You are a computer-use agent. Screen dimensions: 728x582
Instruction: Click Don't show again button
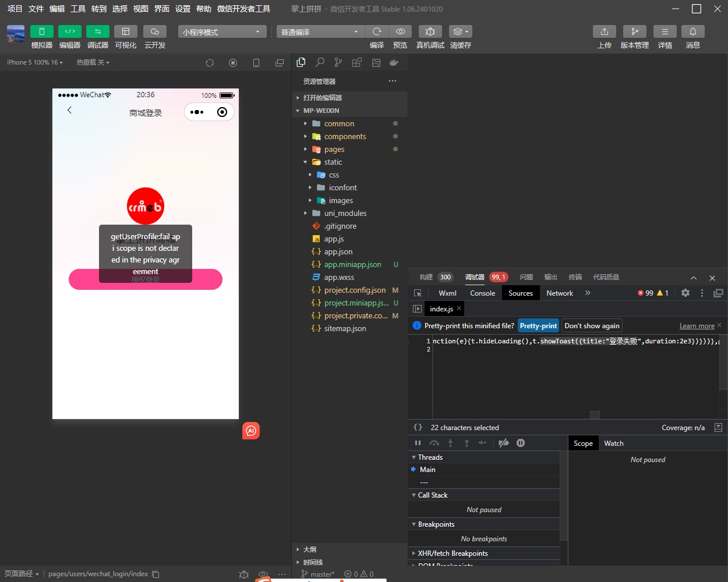(592, 326)
